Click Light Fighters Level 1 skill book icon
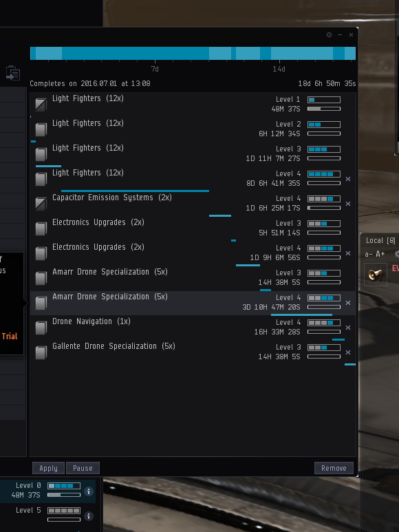 (x=41, y=104)
